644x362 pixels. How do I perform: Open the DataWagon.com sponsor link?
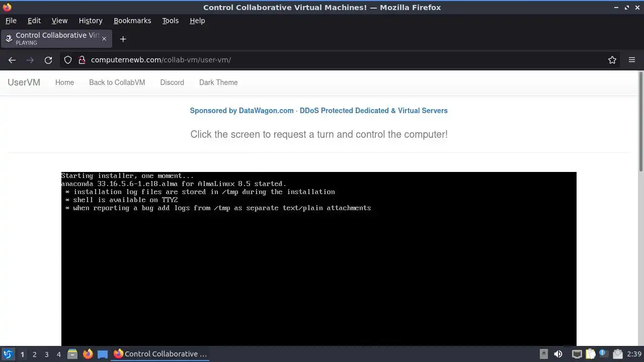click(318, 111)
